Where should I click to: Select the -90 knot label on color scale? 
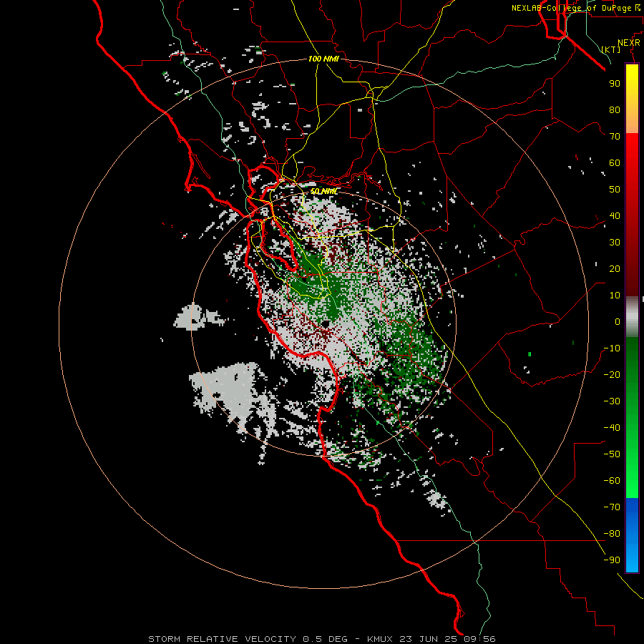pos(612,560)
